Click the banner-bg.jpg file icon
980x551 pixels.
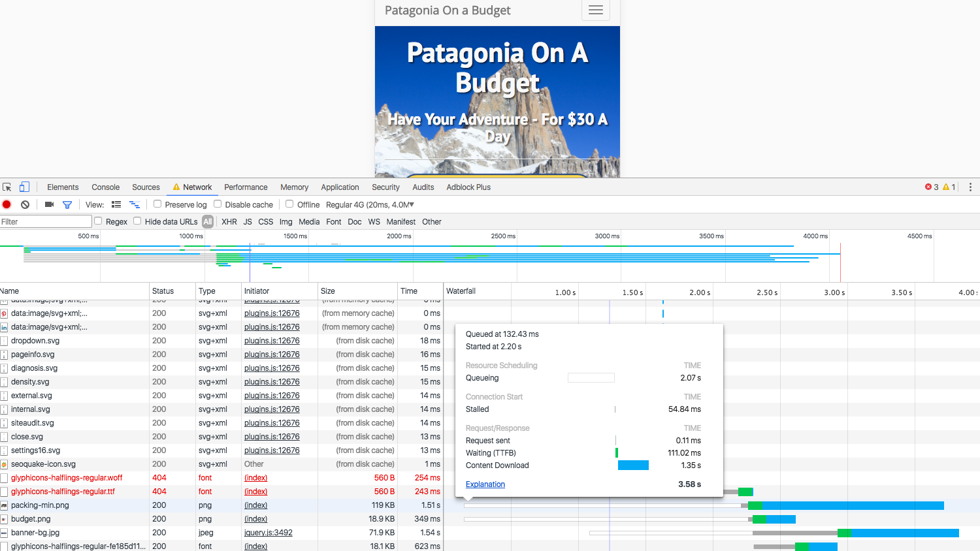[x=4, y=533]
